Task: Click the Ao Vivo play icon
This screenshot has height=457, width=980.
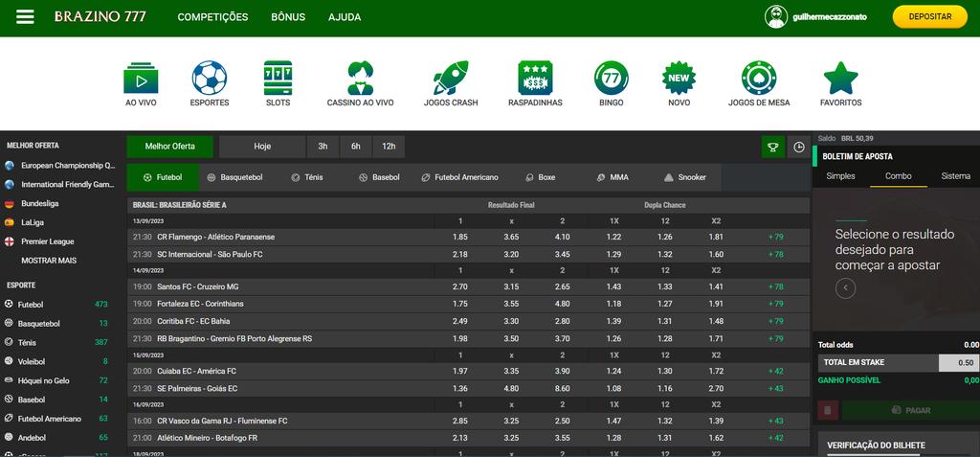Action: pos(141,77)
